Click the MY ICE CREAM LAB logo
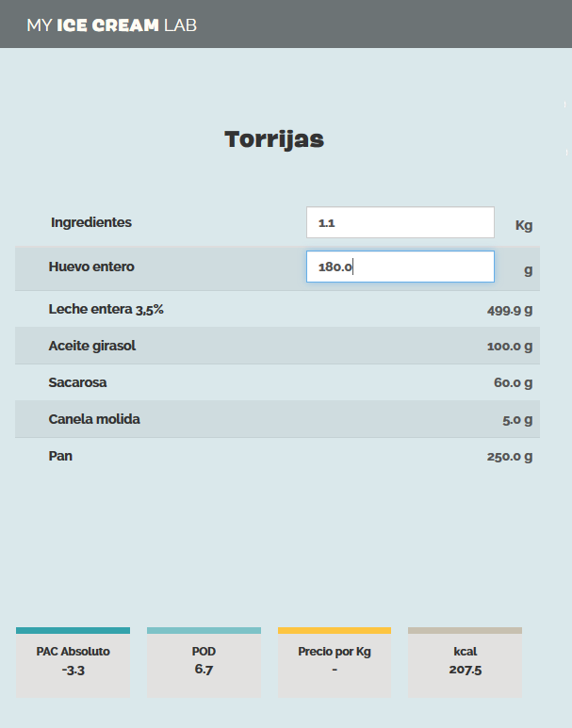572x728 pixels. click(112, 25)
